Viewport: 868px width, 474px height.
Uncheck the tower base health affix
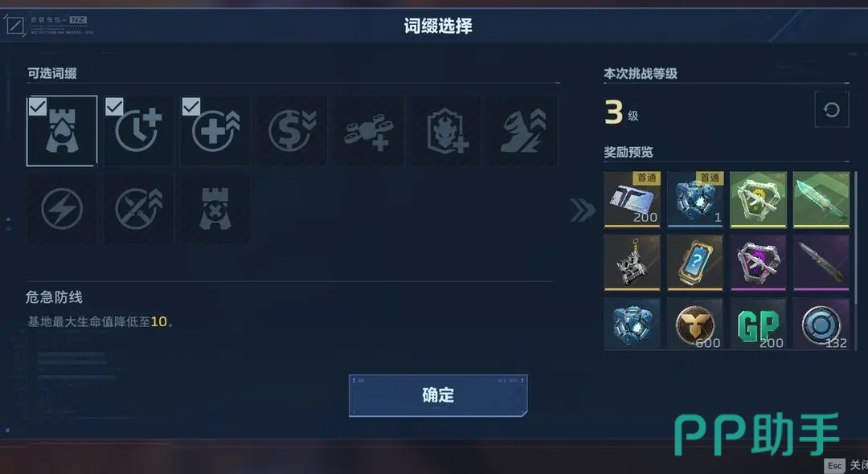pos(62,131)
